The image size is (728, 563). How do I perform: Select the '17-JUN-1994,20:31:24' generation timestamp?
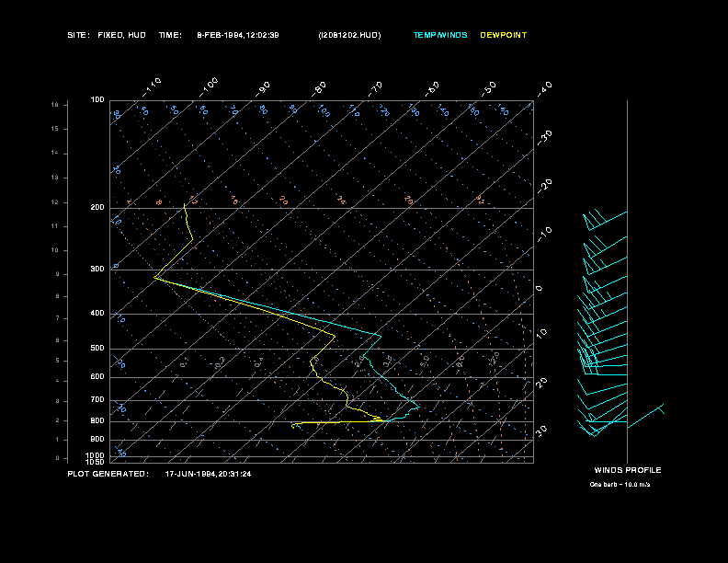208,474
